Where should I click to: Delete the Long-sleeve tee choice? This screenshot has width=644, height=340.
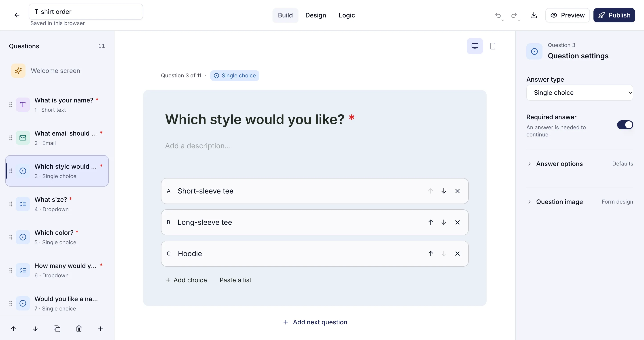(457, 222)
